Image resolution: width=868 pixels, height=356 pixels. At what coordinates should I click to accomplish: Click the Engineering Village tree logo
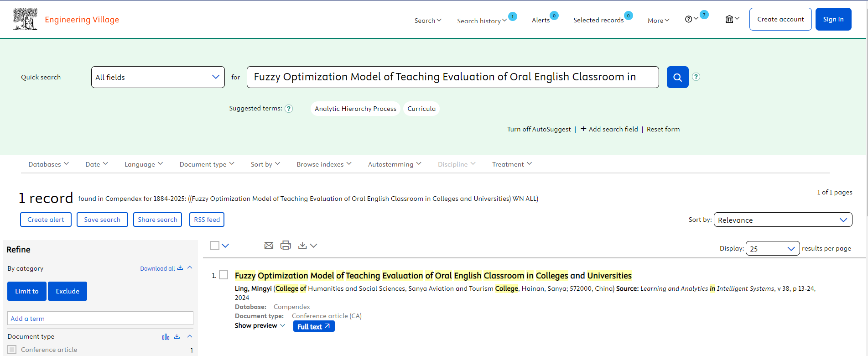point(25,19)
